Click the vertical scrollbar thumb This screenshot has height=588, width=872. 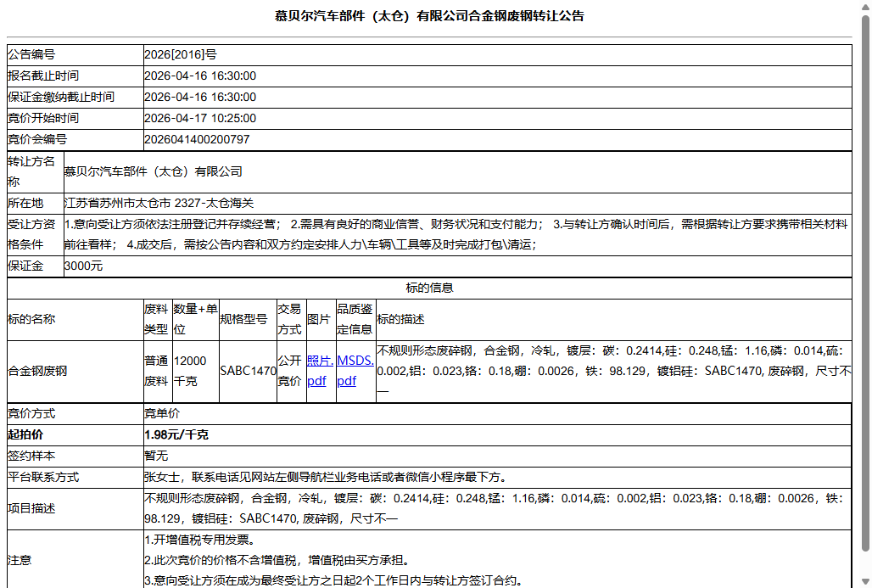click(x=865, y=283)
